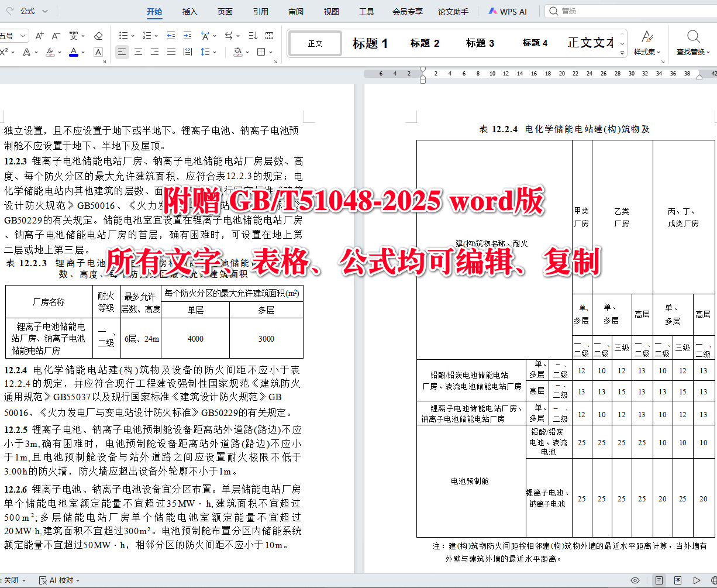Open font dialog launcher arrow
This screenshot has height=588, width=717.
[105, 61]
